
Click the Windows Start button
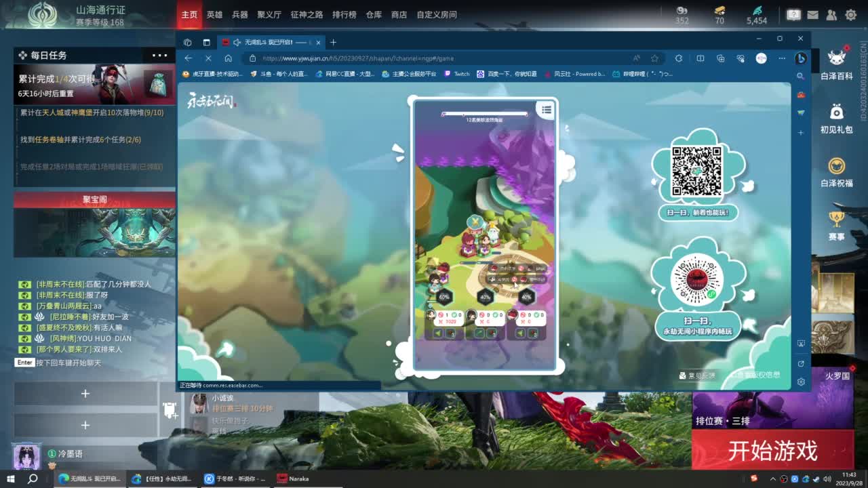point(12,479)
